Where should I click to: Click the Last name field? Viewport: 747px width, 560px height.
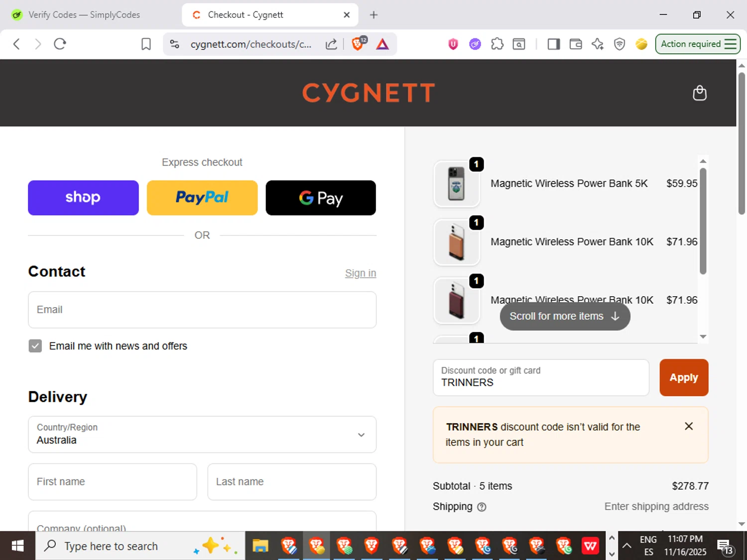292,482
